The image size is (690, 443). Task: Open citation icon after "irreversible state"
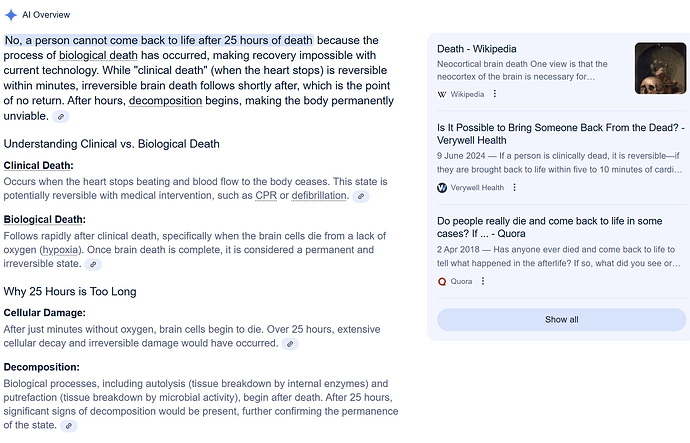[x=93, y=264]
